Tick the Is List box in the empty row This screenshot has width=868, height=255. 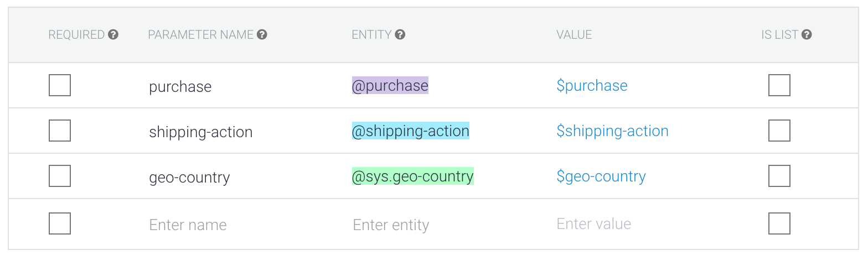(779, 223)
